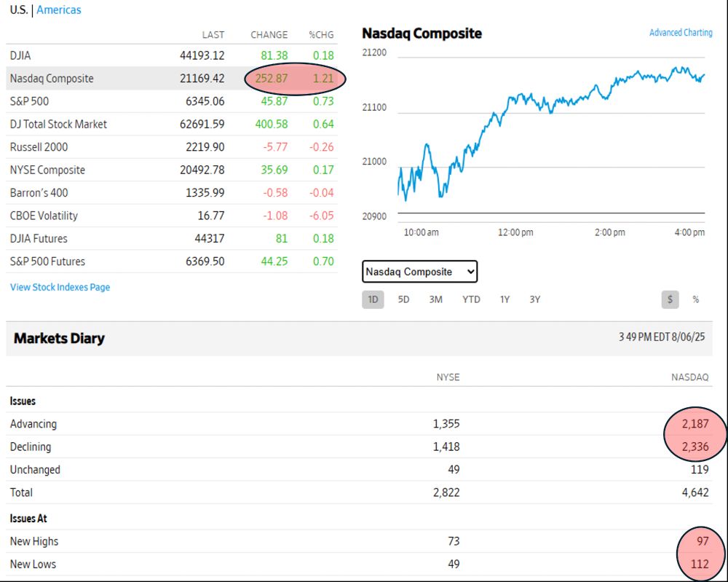Click the Russell 2000 index name
Screen dimensions: 728x582
[39, 147]
